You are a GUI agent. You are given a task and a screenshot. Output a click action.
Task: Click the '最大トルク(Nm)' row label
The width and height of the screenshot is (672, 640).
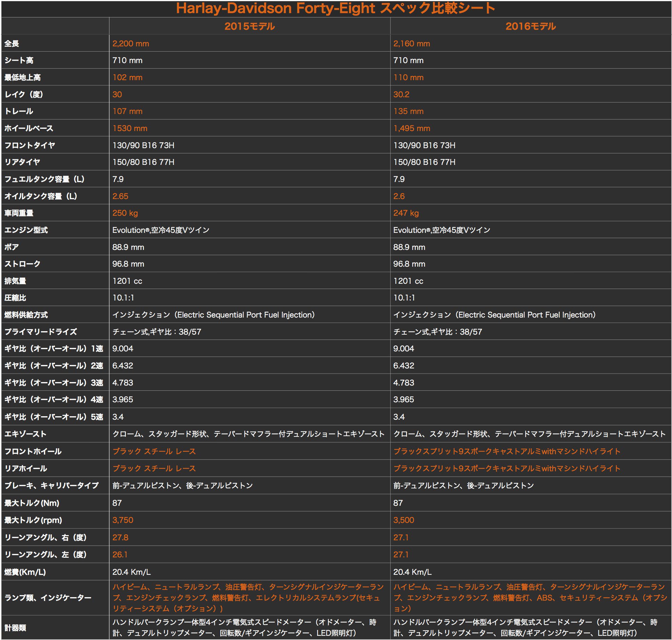32,503
